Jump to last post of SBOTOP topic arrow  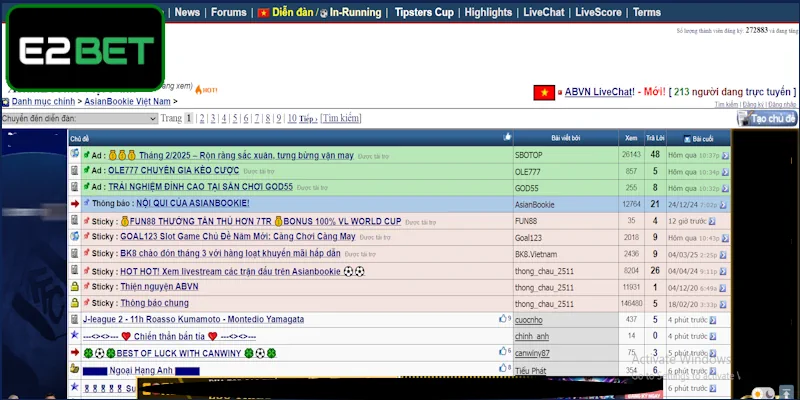[725, 155]
